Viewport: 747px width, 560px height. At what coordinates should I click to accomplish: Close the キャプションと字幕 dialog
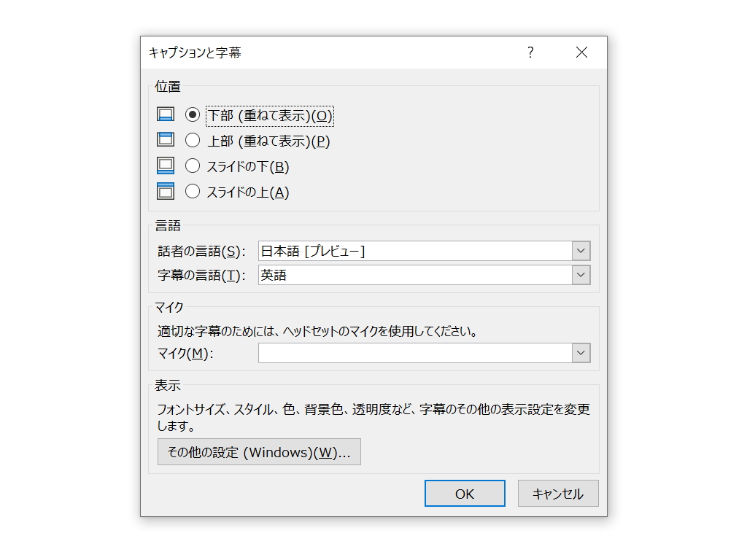click(x=581, y=52)
